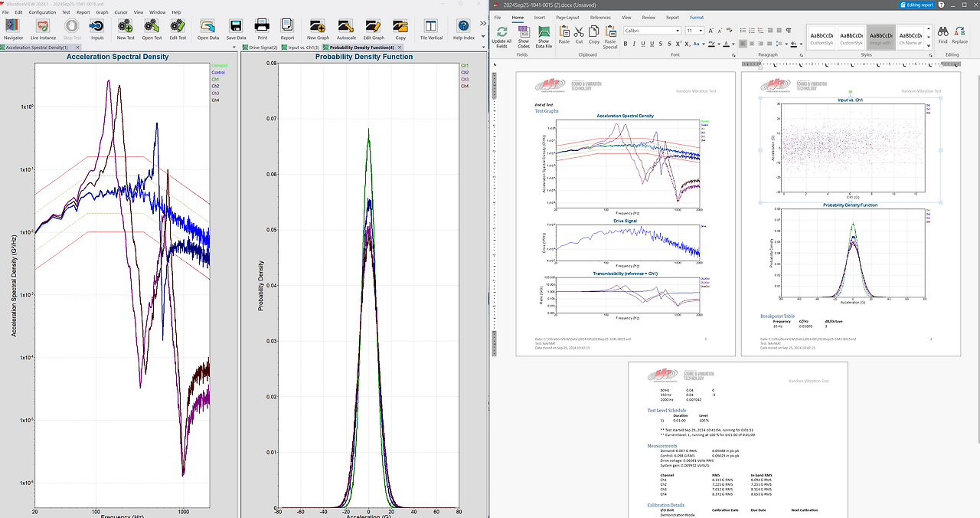Open the Cursor menu

121,12
